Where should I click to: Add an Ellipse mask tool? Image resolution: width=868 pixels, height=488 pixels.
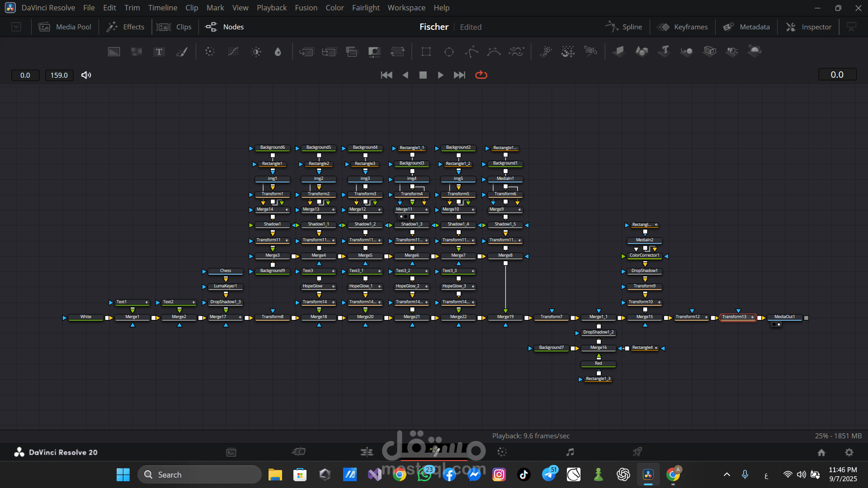tap(449, 52)
